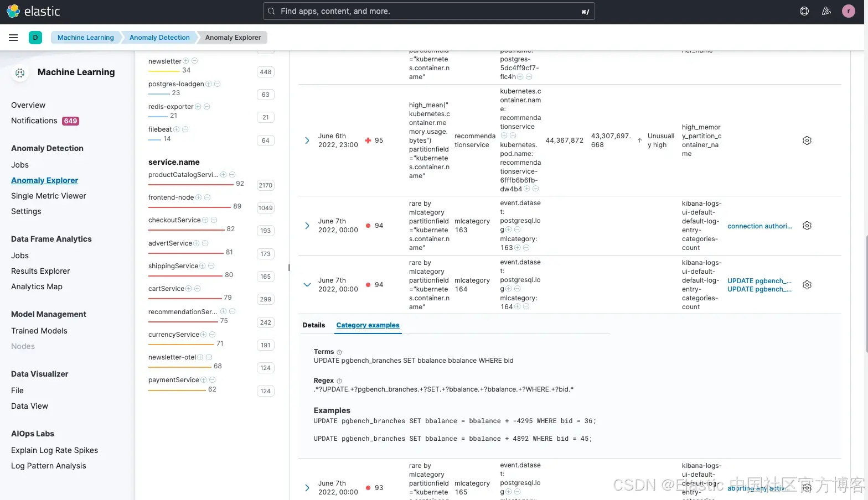This screenshot has width=868, height=500.
Task: Click the frontend-node score bar
Action: click(x=189, y=207)
